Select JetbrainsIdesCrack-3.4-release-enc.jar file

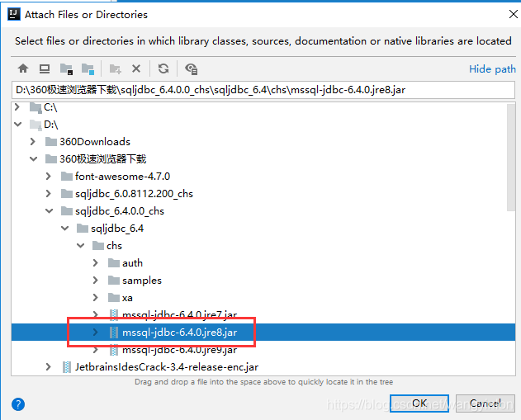(x=263, y=367)
